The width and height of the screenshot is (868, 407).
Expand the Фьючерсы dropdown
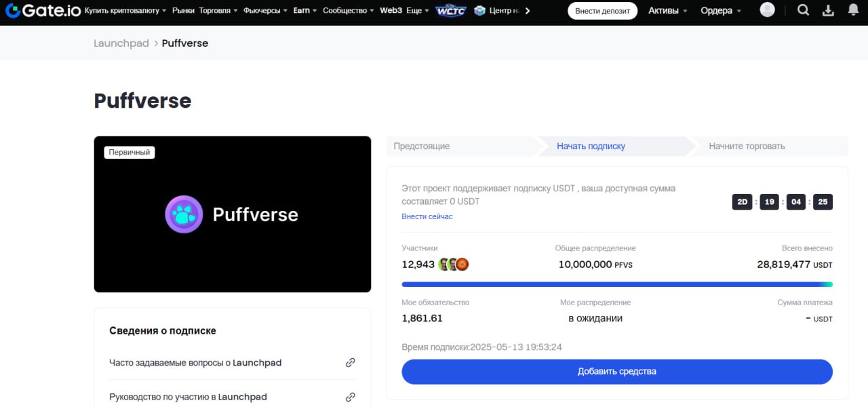(266, 11)
